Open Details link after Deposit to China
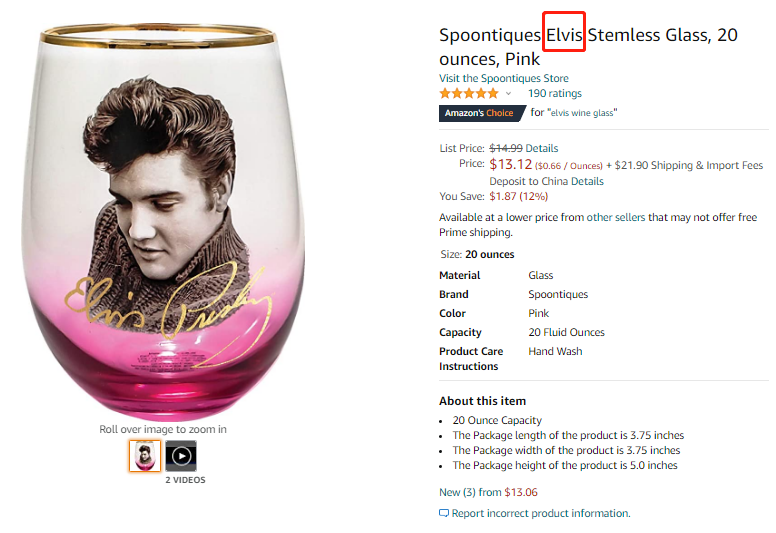776x533 pixels. point(587,181)
